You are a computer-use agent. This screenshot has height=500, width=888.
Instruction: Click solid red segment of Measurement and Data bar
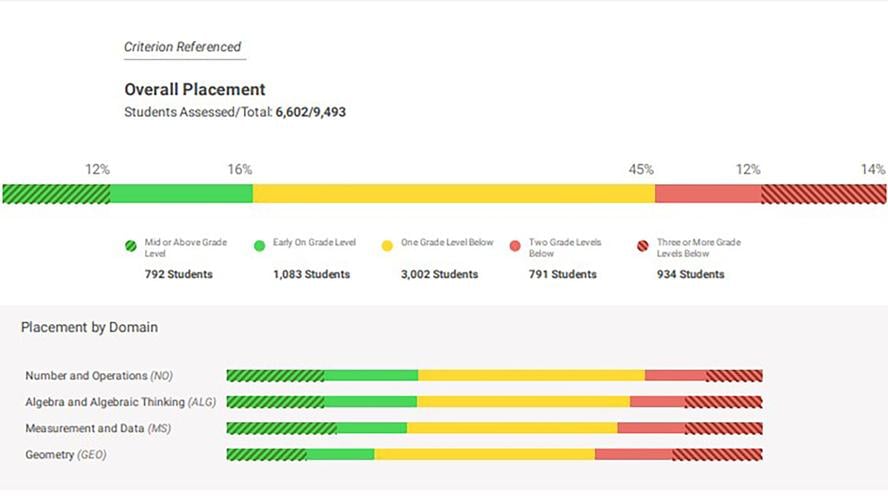pyautogui.click(x=651, y=428)
